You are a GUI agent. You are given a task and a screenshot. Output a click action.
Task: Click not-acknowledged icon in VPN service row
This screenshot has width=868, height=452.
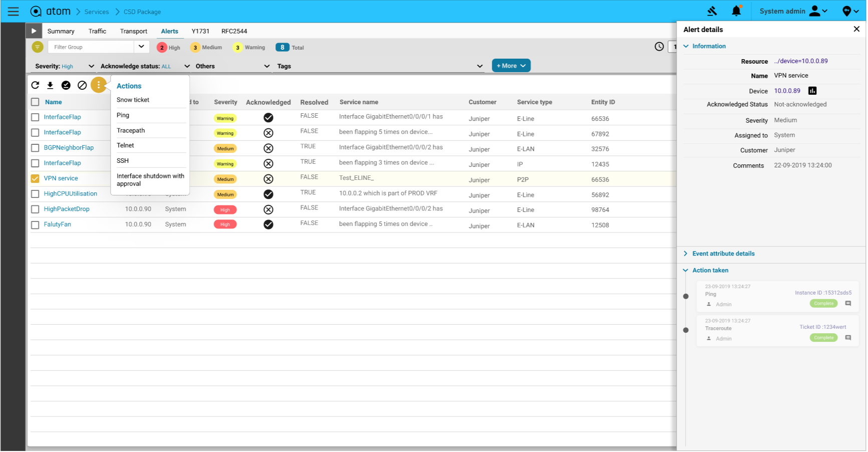click(268, 179)
